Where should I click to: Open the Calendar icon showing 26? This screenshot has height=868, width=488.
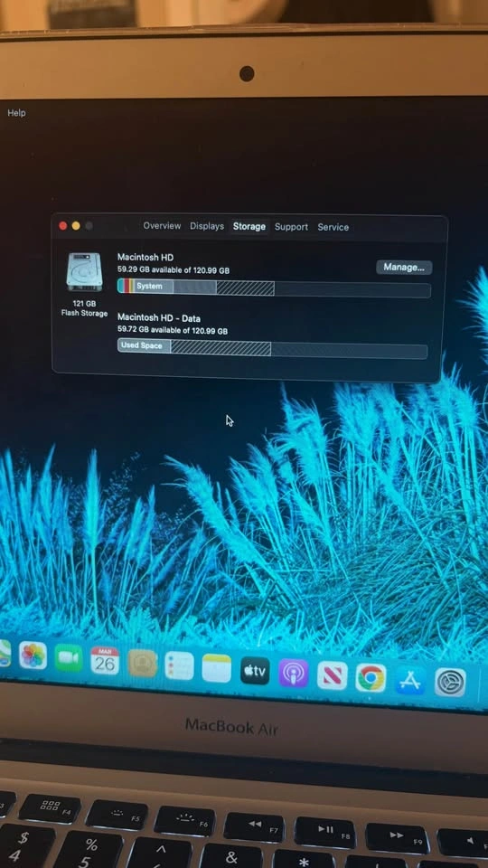(105, 660)
